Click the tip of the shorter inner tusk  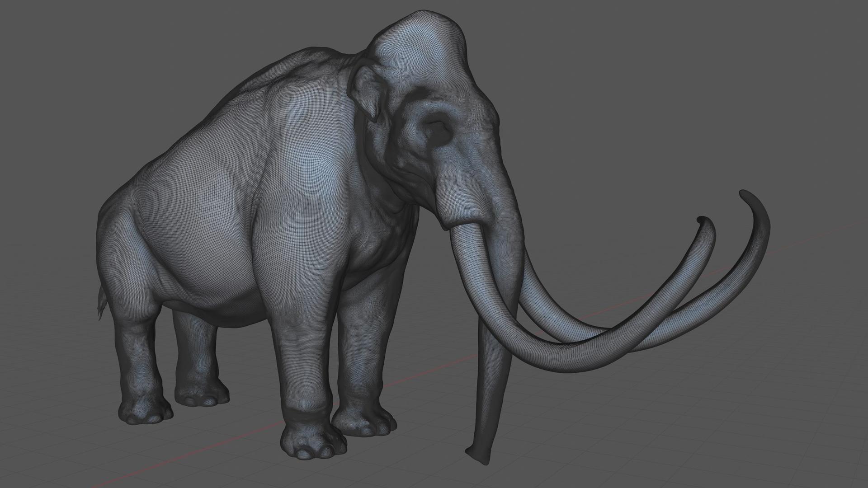[702, 220]
